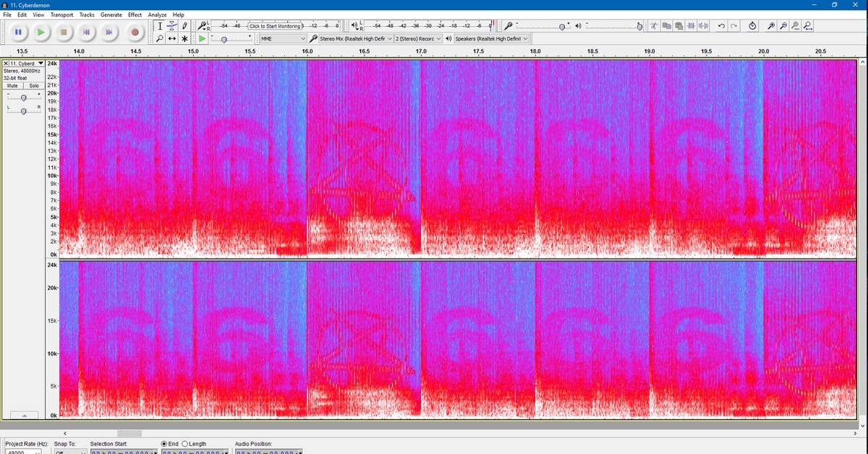Activate the Time Shift tool

[x=172, y=38]
